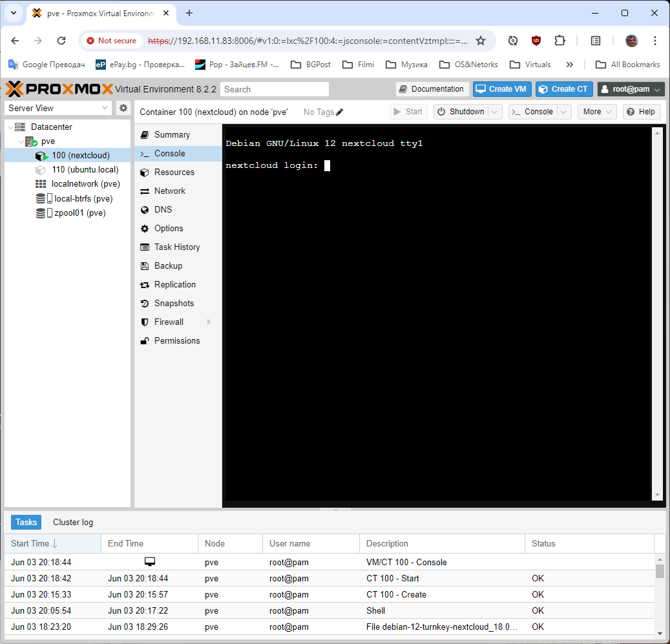This screenshot has width=670, height=644.
Task: Click the gear icon beside Server View
Action: point(123,108)
